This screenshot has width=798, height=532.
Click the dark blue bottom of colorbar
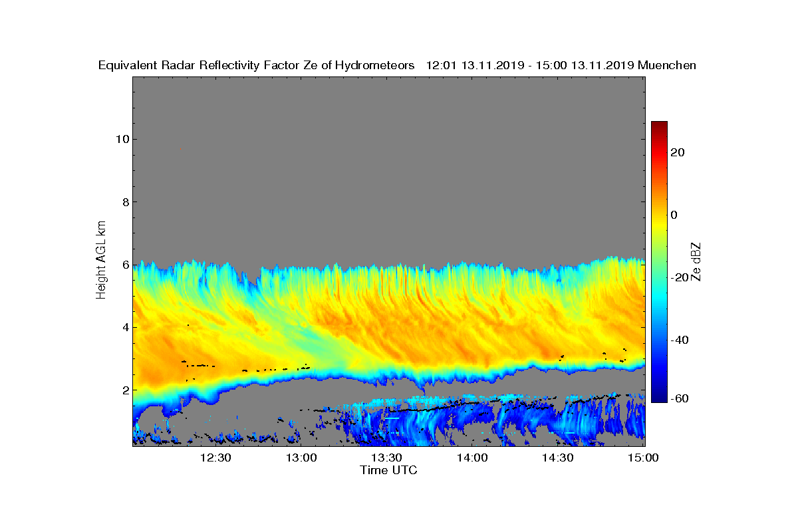coord(659,398)
